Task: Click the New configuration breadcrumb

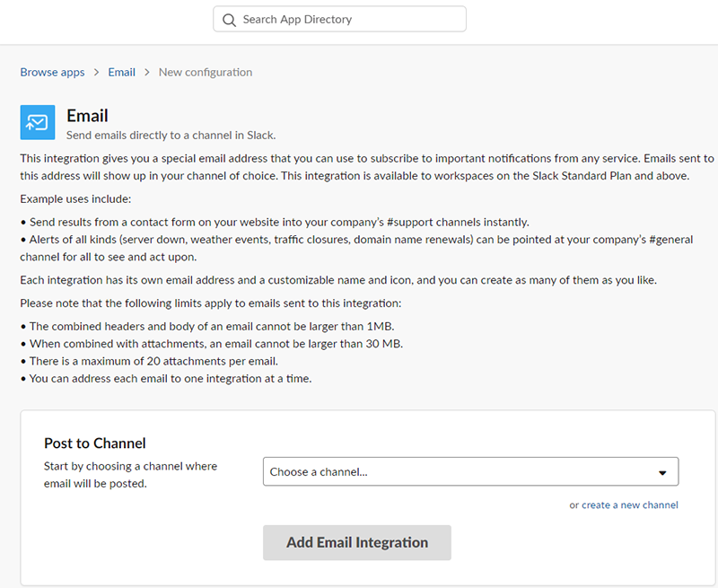Action: (x=205, y=72)
